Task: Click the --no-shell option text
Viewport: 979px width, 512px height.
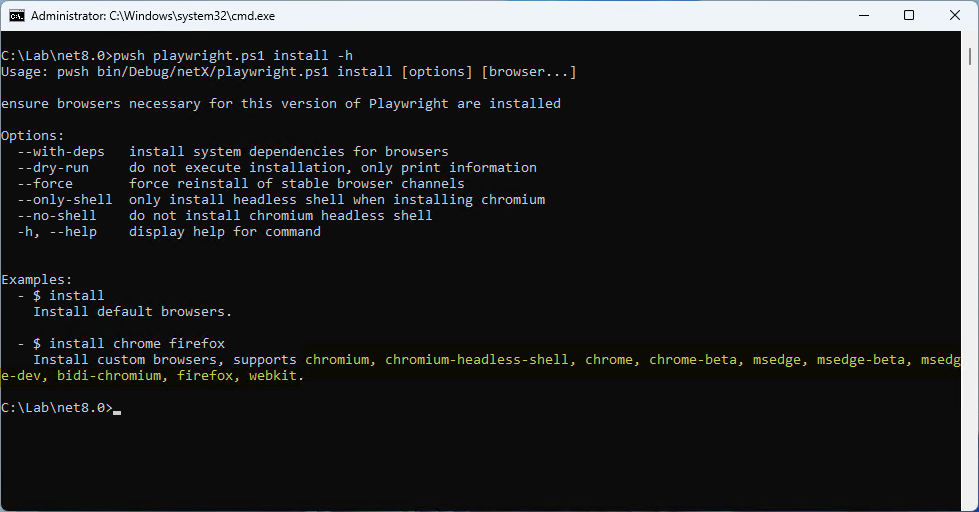Action: [x=57, y=215]
